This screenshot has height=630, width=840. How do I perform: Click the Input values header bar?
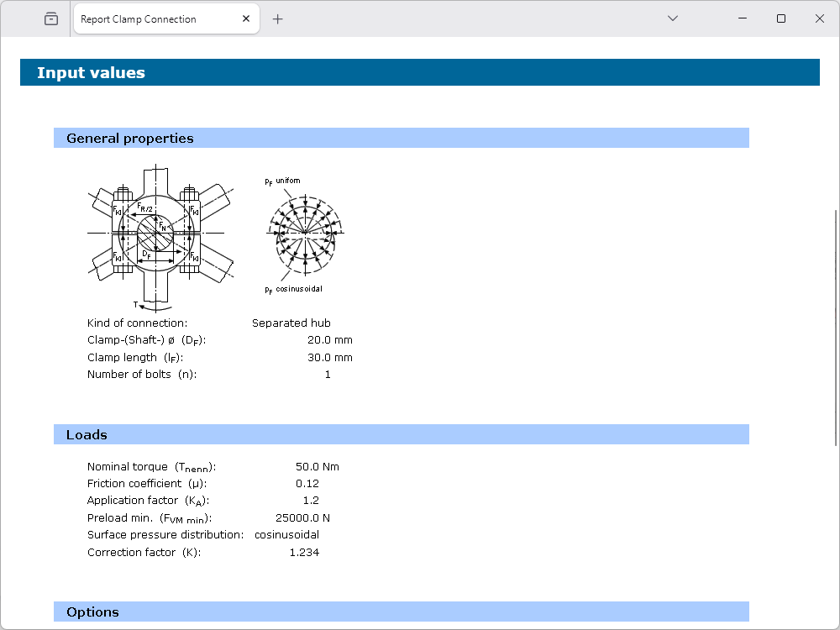(419, 73)
